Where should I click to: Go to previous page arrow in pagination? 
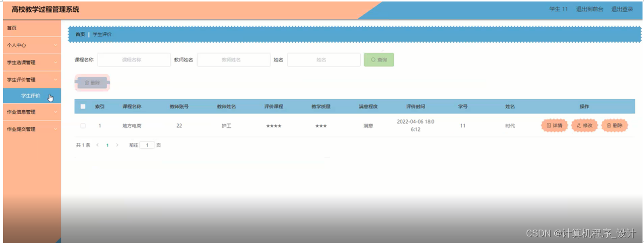pos(98,145)
